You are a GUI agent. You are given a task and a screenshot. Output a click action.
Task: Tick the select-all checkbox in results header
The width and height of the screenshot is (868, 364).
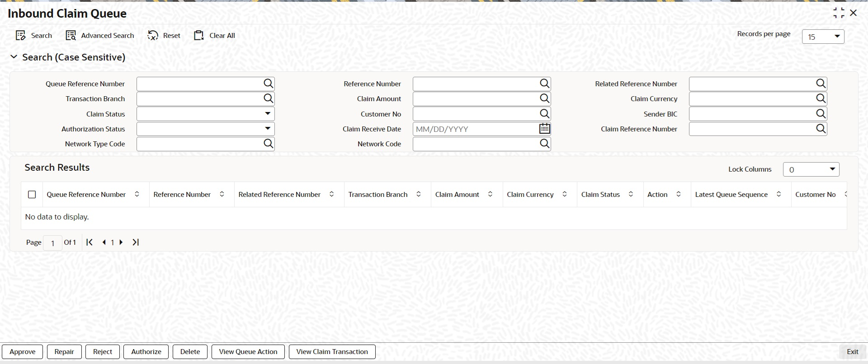(x=32, y=195)
